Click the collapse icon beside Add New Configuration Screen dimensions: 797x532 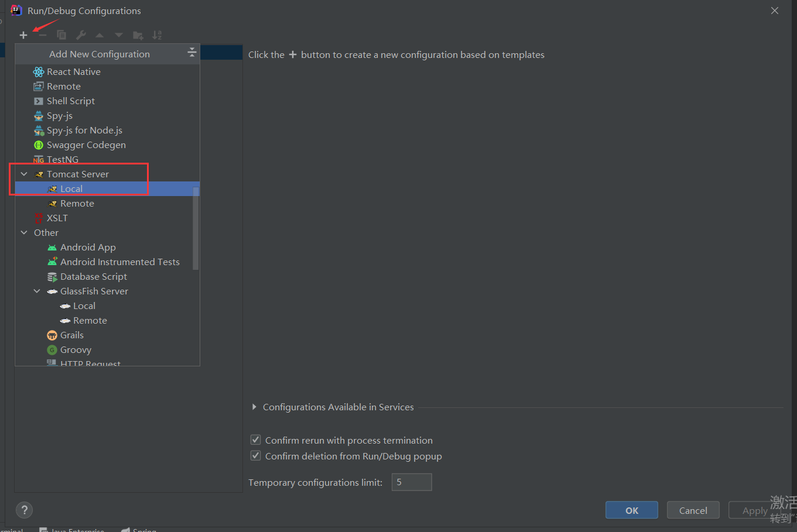(191, 53)
